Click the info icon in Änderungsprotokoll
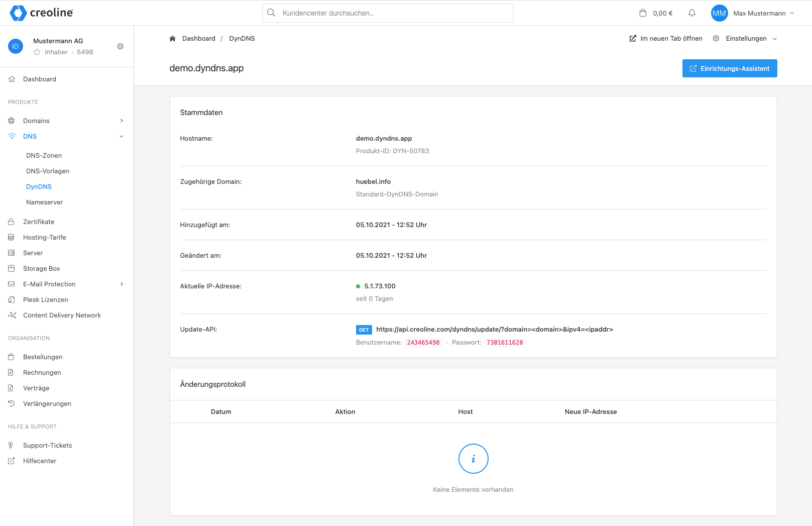812x526 pixels. click(473, 459)
